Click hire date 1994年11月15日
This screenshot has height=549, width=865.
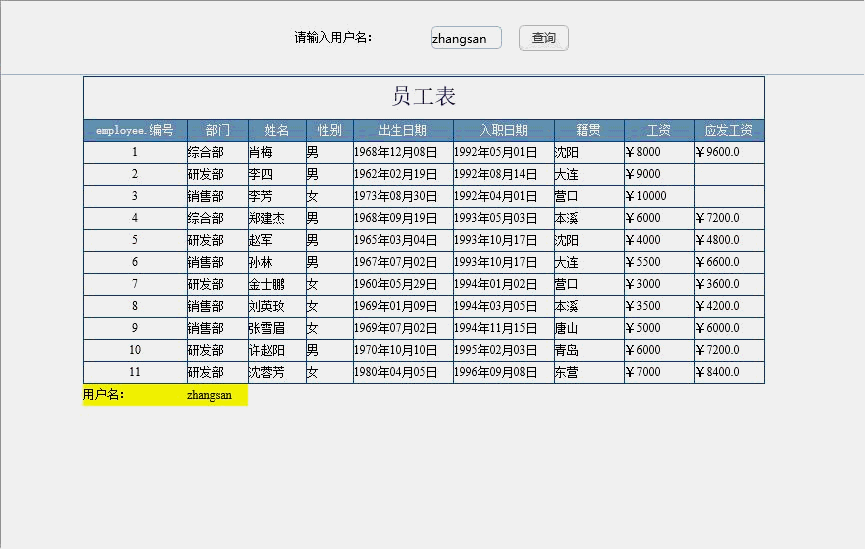click(x=503, y=328)
